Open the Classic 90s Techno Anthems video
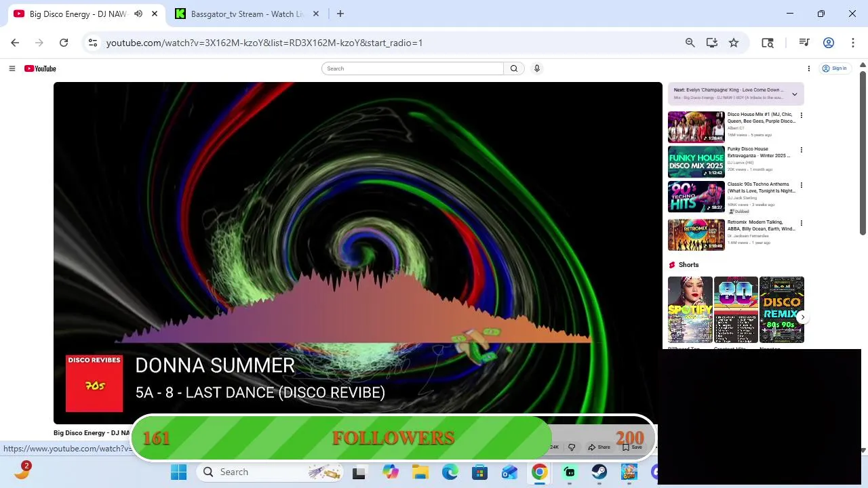 pos(761,188)
